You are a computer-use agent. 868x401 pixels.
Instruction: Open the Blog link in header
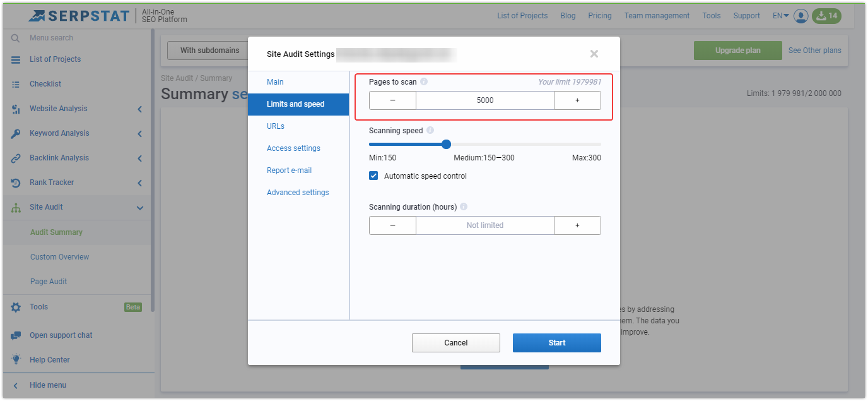(568, 16)
